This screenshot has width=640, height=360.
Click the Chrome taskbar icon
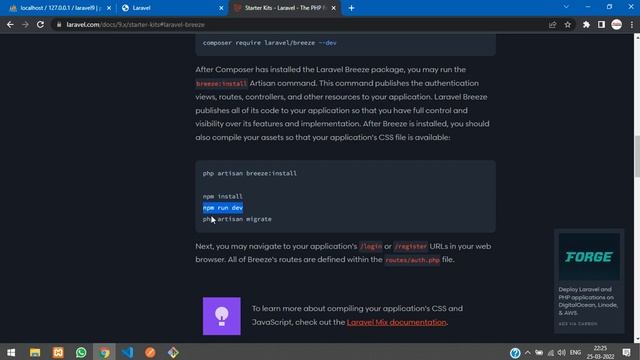[x=104, y=352]
